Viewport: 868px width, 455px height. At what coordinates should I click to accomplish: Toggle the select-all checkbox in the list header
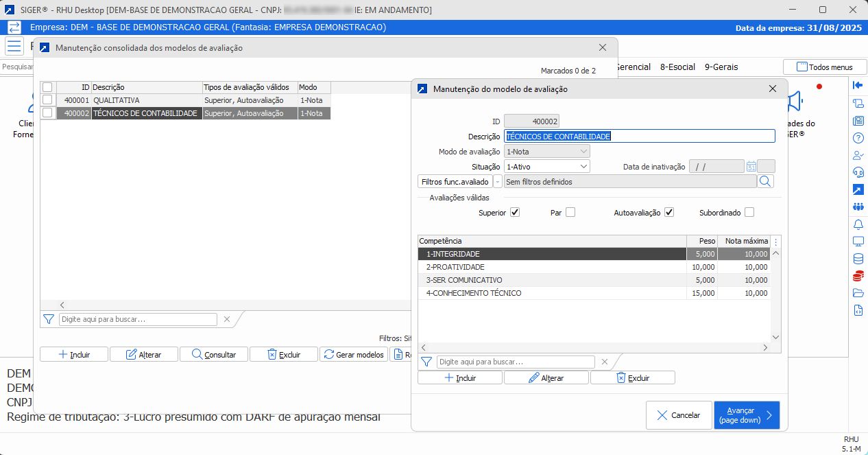pyautogui.click(x=47, y=87)
